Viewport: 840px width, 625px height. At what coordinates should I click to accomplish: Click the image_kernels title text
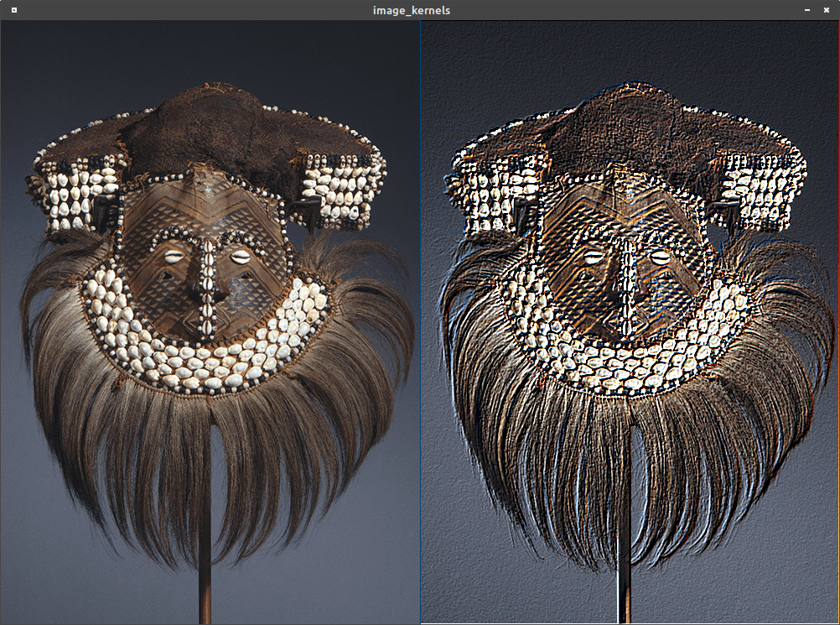[x=412, y=10]
